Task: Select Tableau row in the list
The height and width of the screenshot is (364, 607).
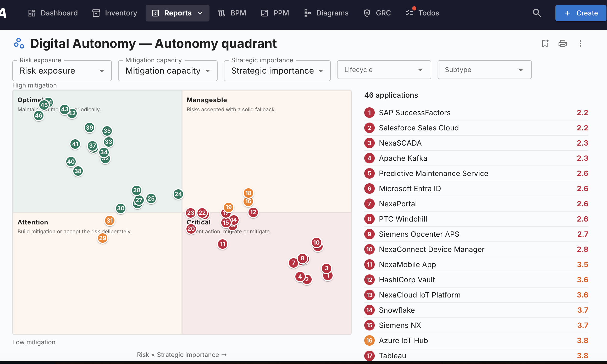Action: tap(476, 356)
